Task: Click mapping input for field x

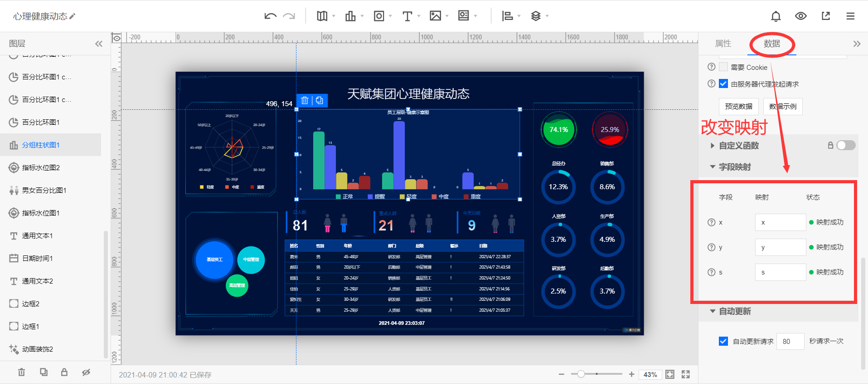Action: (x=781, y=222)
